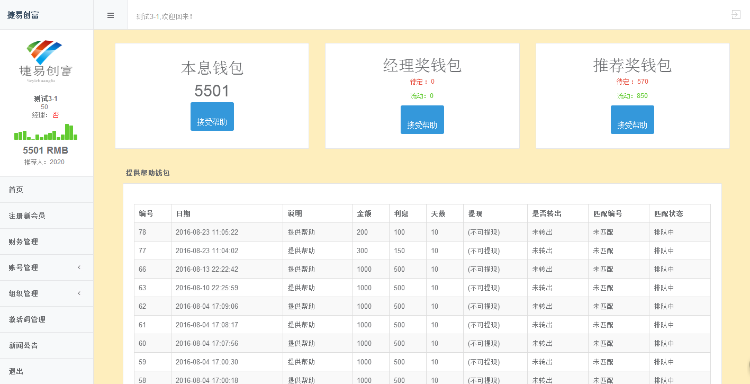Click the 测试3-1 username in the sidebar

coord(45,99)
